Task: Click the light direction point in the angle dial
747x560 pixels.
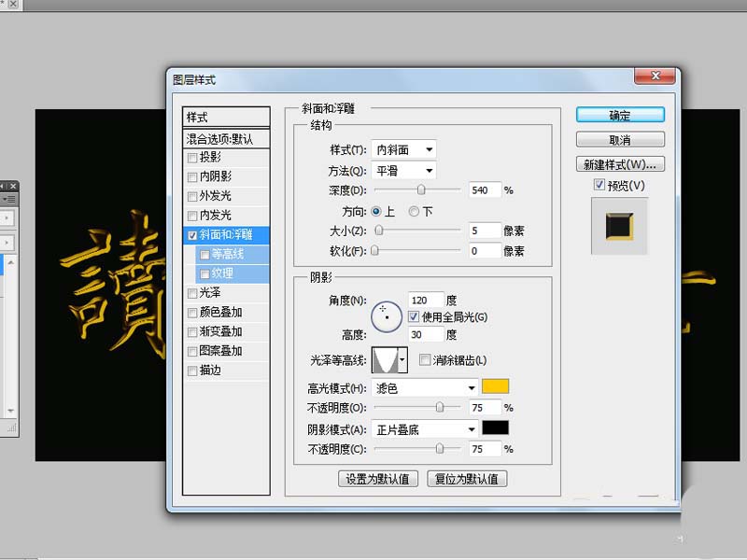Action: click(383, 309)
